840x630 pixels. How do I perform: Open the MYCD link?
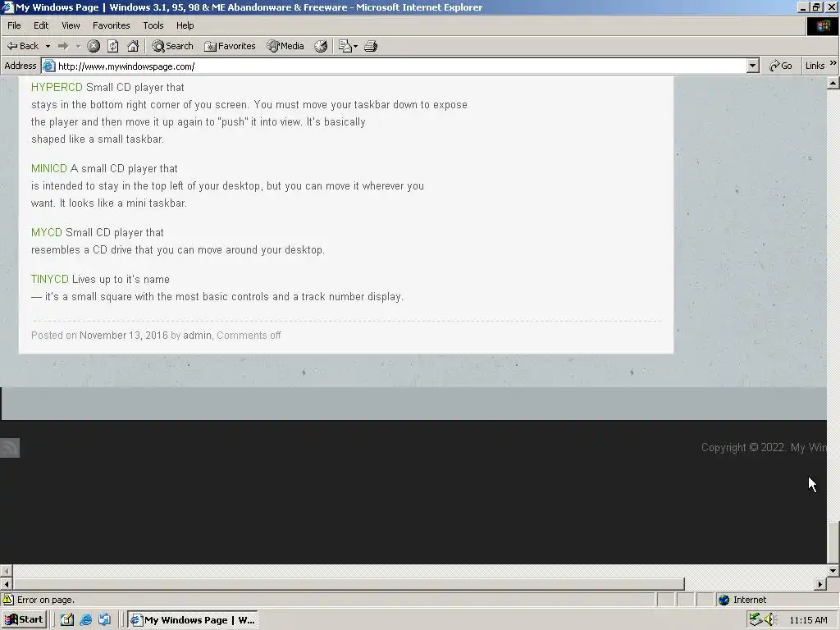[47, 232]
